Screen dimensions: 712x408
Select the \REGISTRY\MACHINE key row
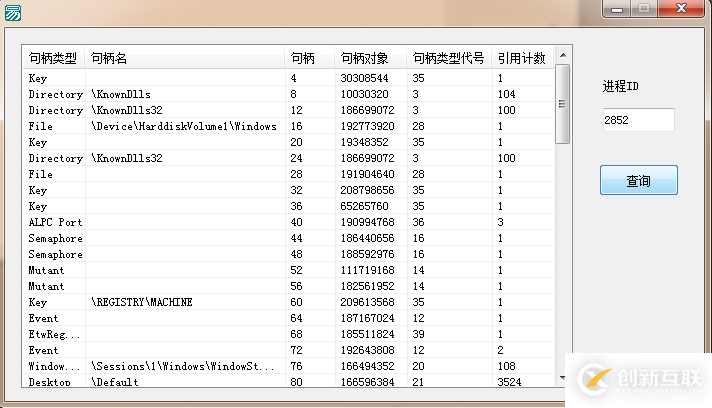point(288,302)
